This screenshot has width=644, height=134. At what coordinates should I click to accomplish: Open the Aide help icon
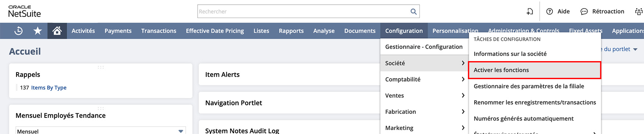[x=550, y=11]
